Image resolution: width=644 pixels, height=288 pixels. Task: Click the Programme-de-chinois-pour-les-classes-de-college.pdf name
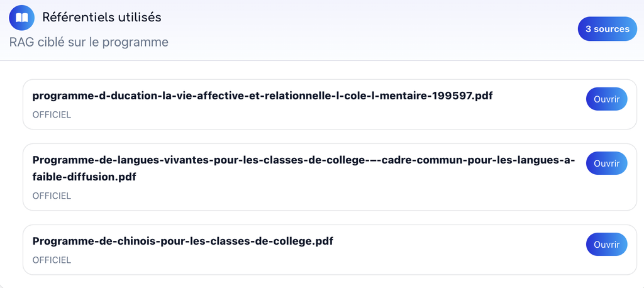tap(183, 241)
